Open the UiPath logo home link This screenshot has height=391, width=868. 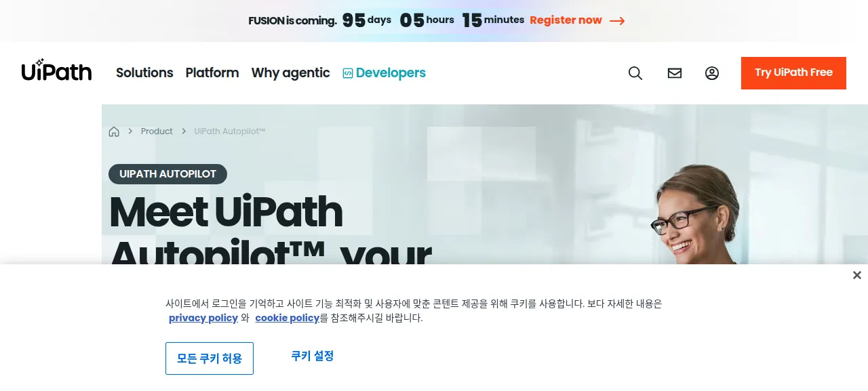56,70
